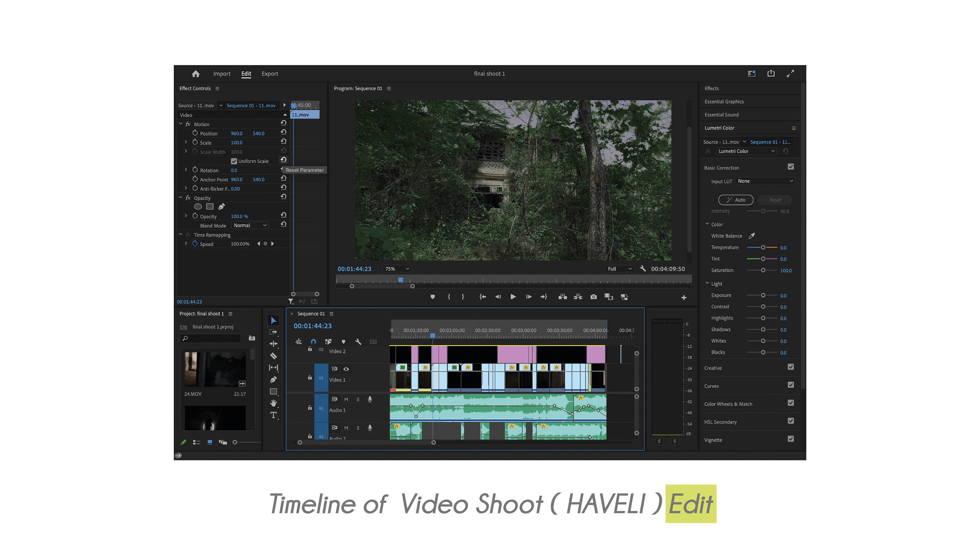Viewport: 980px width, 551px height.
Task: Open the Blend Mode dropdown
Action: [250, 226]
